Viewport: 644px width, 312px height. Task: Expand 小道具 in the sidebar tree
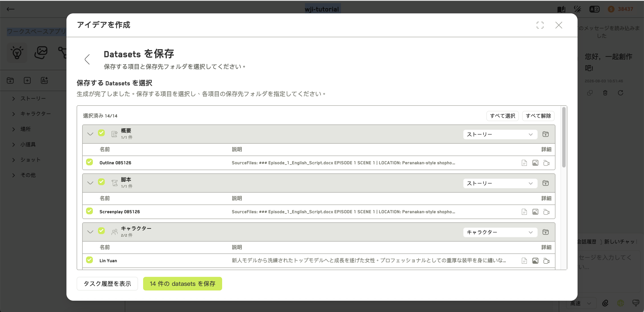coord(13,145)
